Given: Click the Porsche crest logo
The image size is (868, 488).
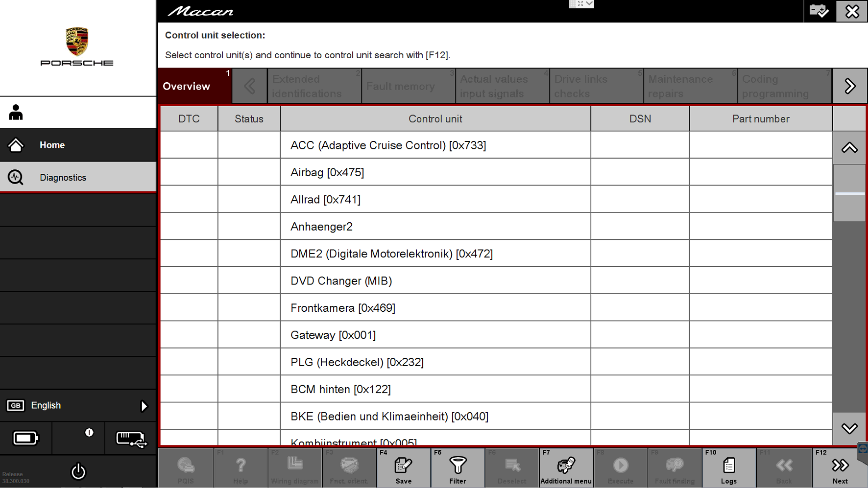Looking at the screenshot, I should [77, 42].
